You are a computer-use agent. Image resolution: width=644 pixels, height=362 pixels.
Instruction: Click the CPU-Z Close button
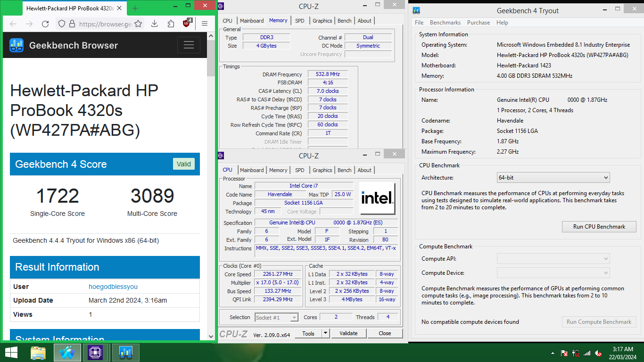[385, 333]
